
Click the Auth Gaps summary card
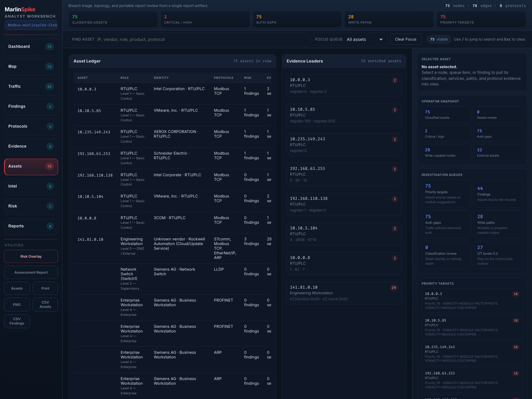(297, 19)
